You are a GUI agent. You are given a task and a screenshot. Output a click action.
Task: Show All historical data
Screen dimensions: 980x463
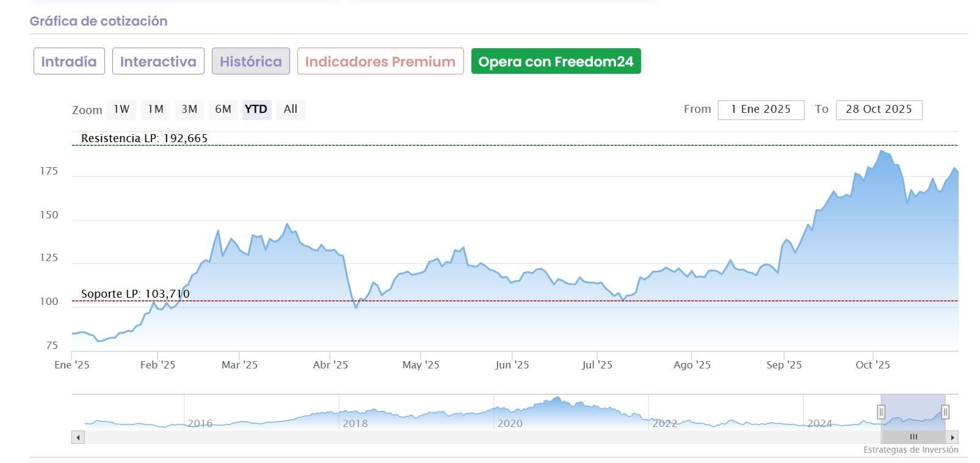(291, 109)
